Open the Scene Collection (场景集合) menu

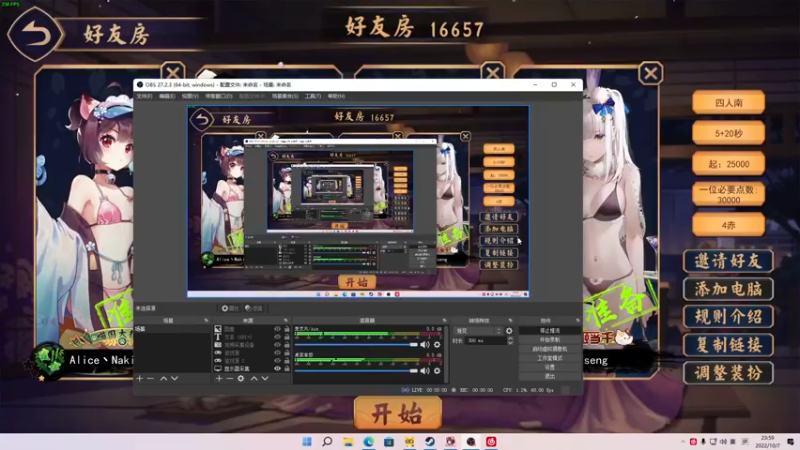coord(285,96)
